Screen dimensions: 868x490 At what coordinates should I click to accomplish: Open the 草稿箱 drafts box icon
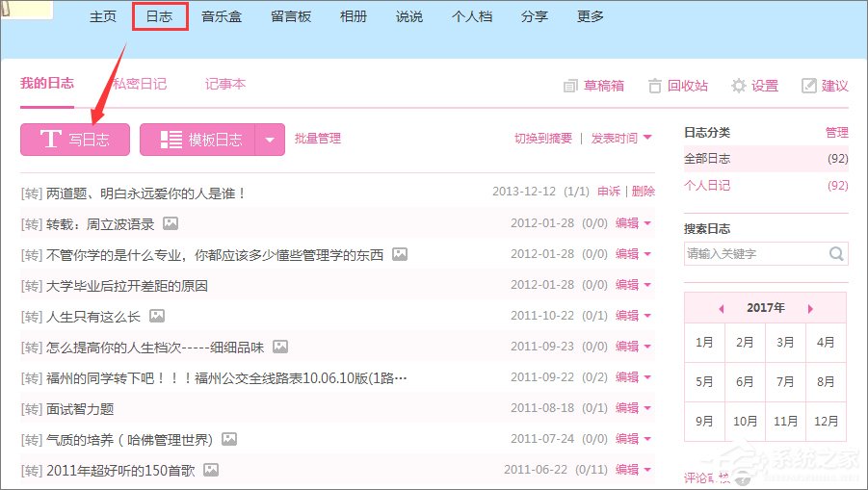(570, 86)
